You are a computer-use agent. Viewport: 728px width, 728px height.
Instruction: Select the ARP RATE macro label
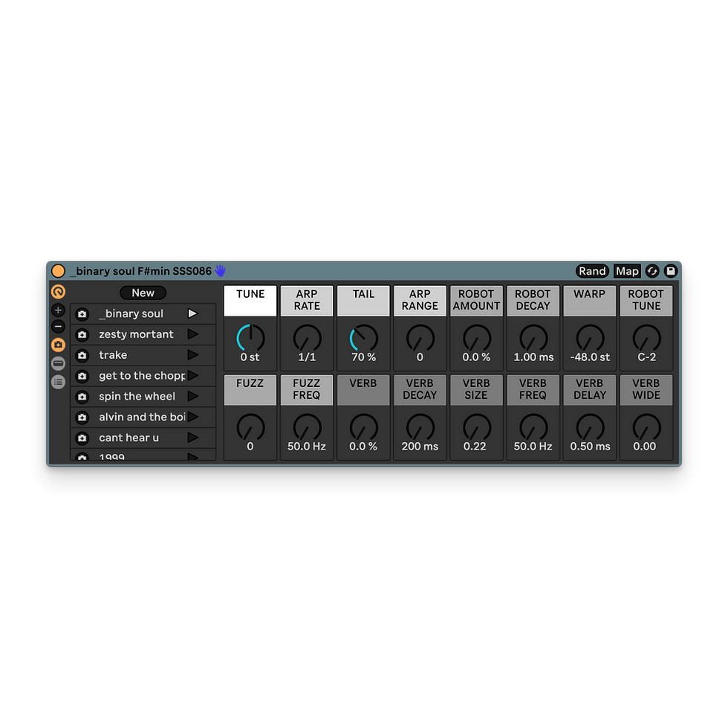coord(307,300)
